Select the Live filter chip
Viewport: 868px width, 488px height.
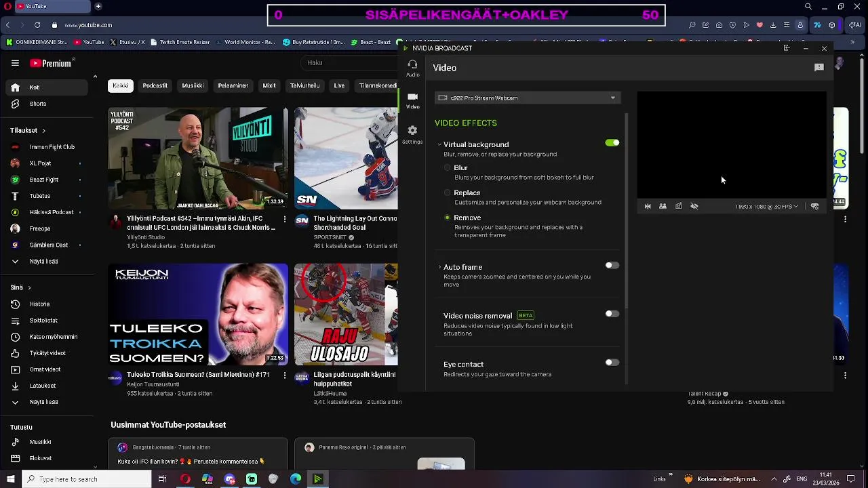pyautogui.click(x=339, y=85)
